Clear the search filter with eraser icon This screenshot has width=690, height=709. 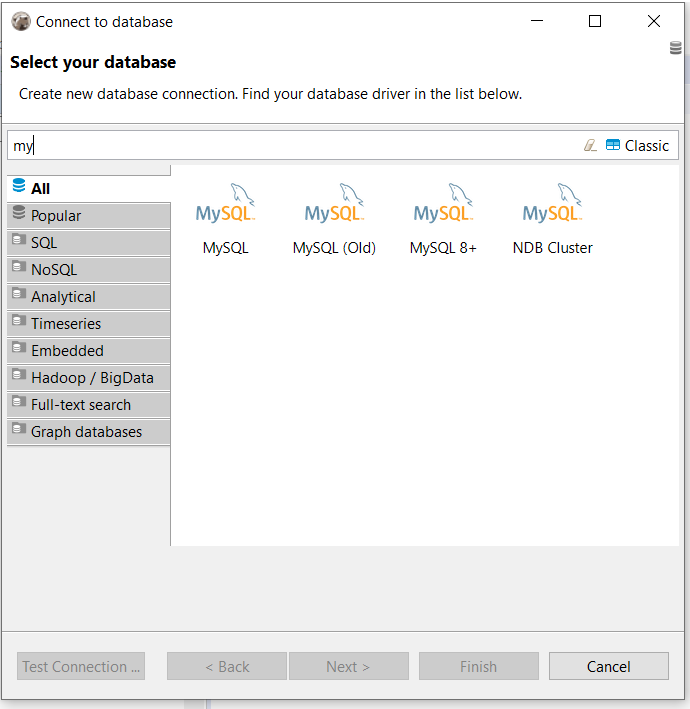(x=590, y=146)
